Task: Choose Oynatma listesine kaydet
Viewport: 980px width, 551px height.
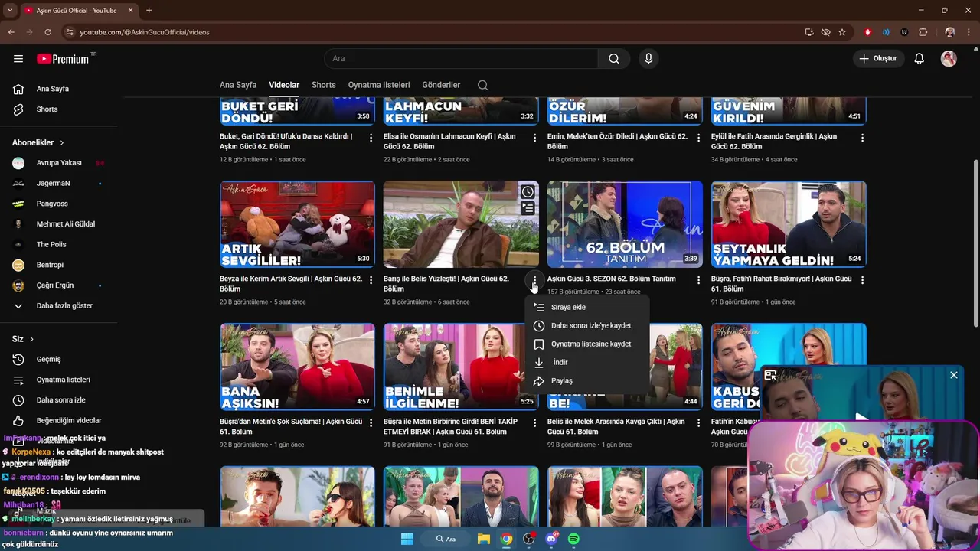Action: (586, 344)
